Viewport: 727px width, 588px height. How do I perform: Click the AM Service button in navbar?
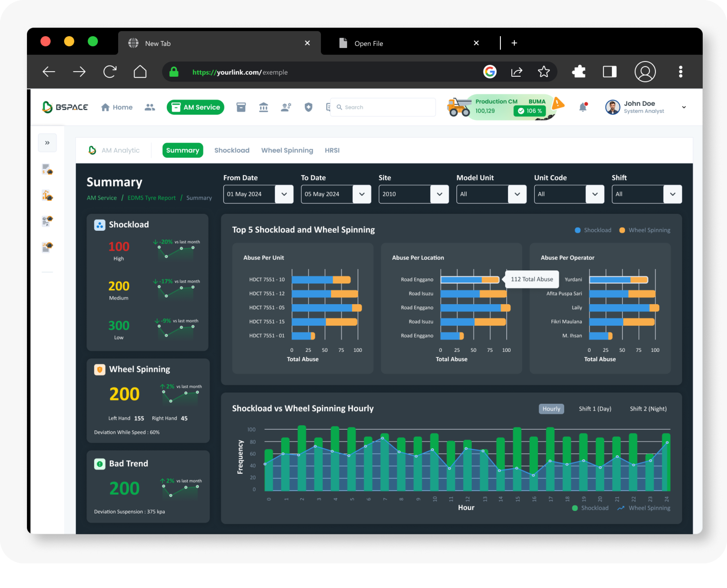196,107
